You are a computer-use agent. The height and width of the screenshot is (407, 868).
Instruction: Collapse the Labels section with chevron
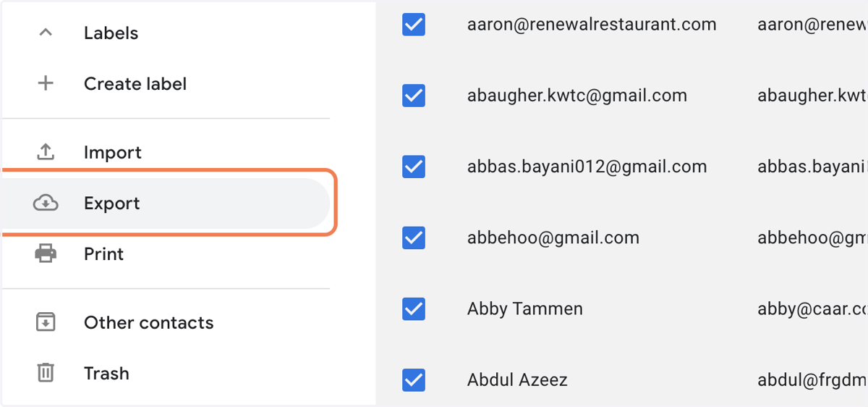tap(46, 33)
